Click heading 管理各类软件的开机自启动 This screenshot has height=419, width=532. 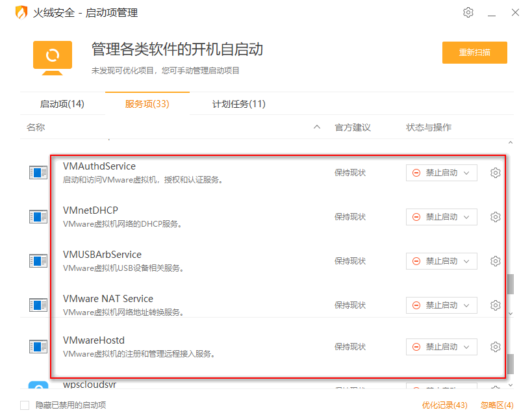tap(177, 49)
